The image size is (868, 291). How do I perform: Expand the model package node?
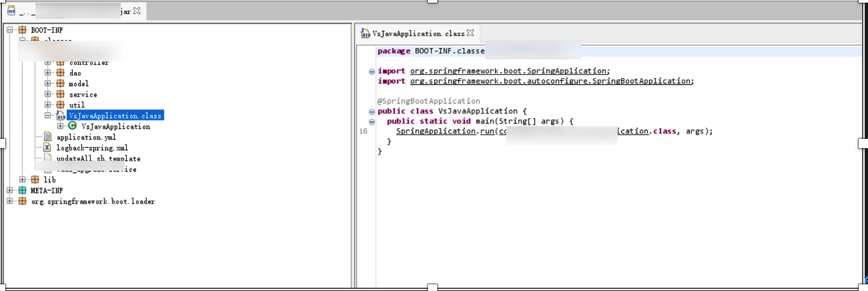pos(48,83)
